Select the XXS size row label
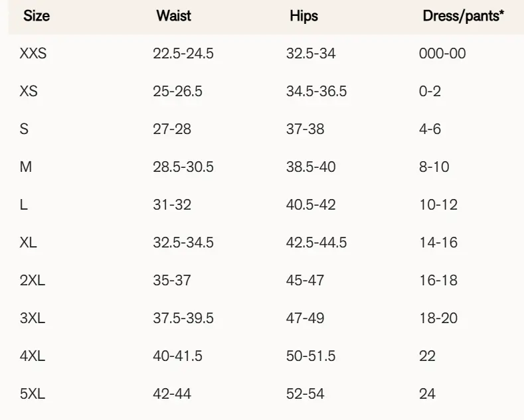 pos(33,54)
